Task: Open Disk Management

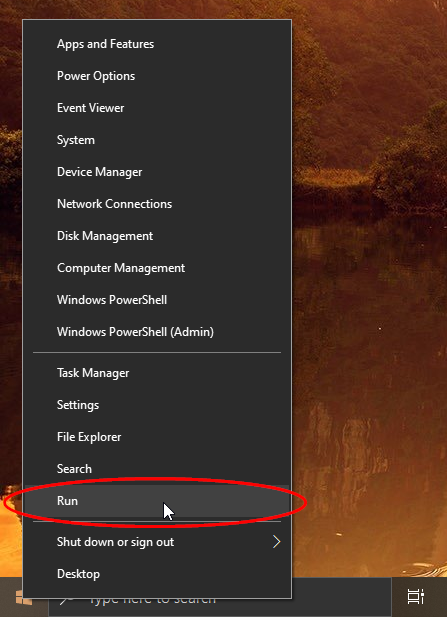Action: 157,236
